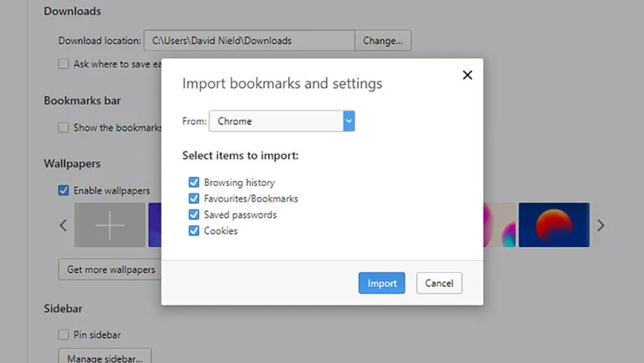The width and height of the screenshot is (644, 363).
Task: Click the download location path field
Action: click(248, 41)
